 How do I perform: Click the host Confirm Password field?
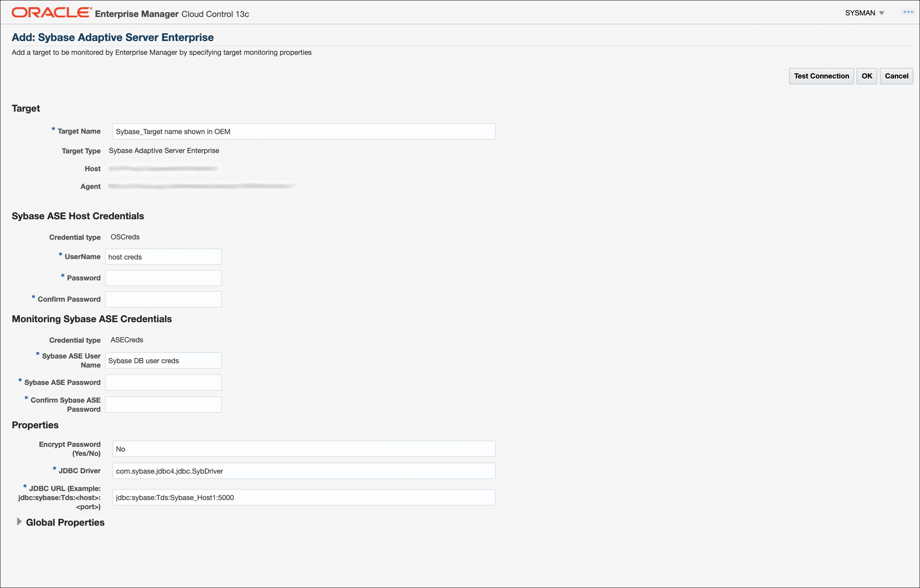tap(163, 299)
